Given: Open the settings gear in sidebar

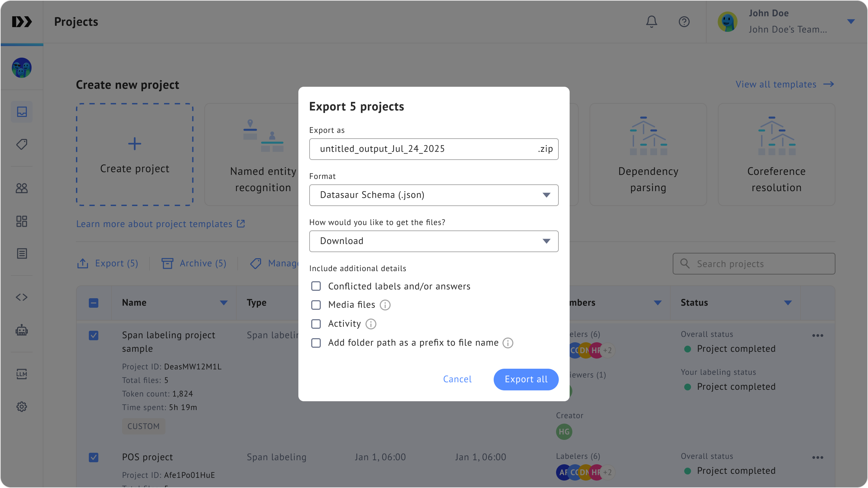Looking at the screenshot, I should pos(22,407).
